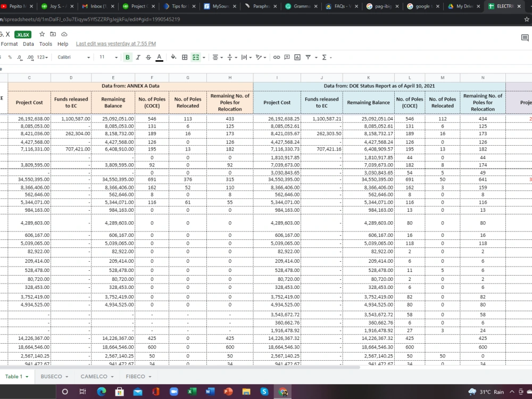Open Microsoft Store from taskbar
The height and width of the screenshot is (399, 532).
tap(119, 392)
